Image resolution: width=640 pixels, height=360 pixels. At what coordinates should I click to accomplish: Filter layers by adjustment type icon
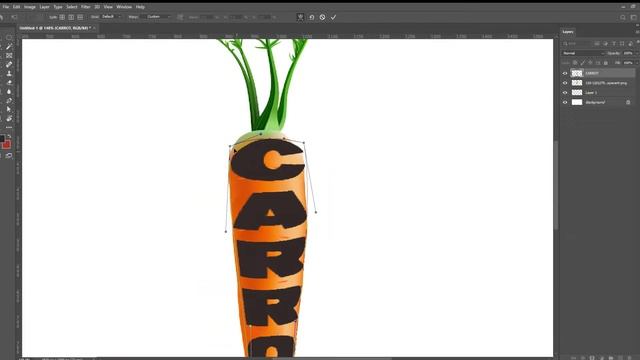click(605, 43)
